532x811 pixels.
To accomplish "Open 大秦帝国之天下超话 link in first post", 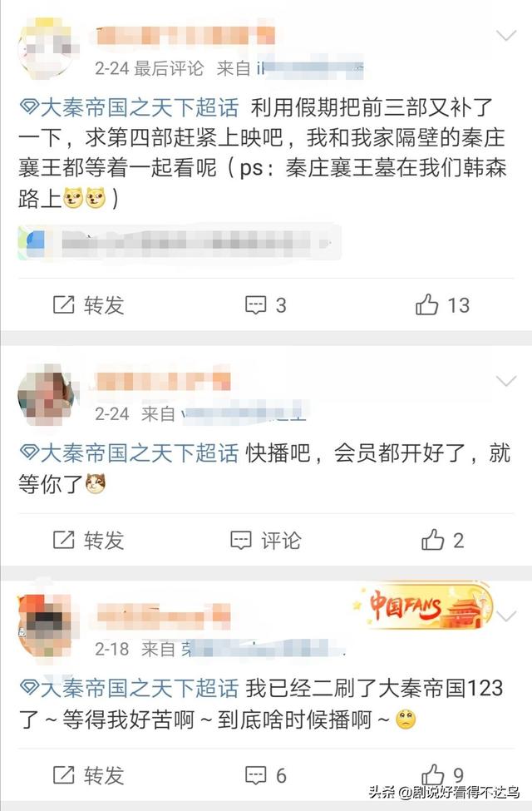I will click(x=129, y=107).
